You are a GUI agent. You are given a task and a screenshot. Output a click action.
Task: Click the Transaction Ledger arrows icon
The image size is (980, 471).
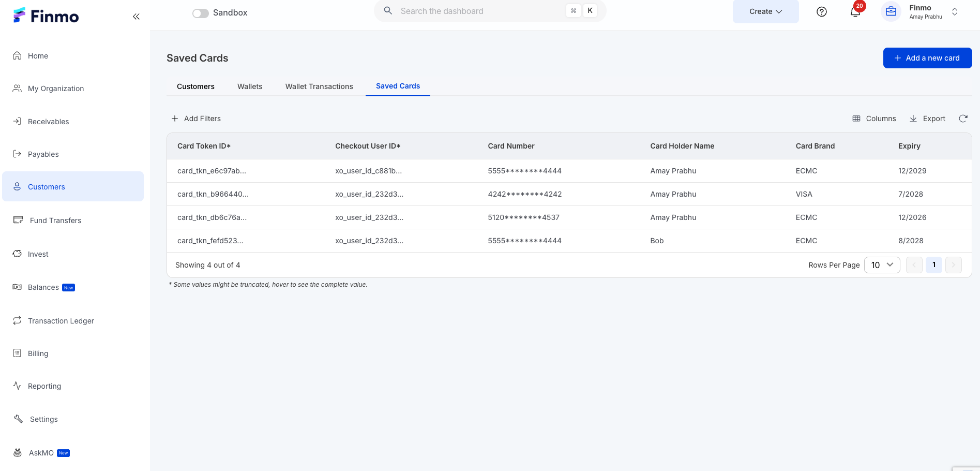17,320
